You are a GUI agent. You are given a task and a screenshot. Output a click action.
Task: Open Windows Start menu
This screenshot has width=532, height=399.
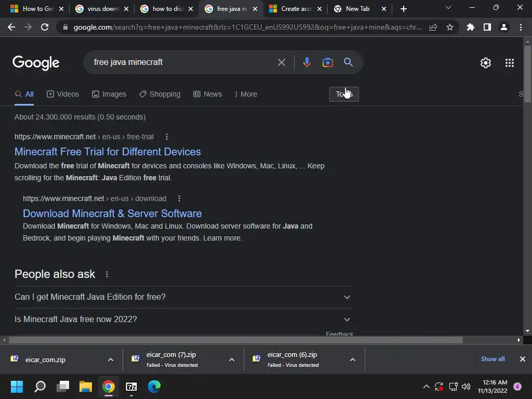tap(17, 387)
